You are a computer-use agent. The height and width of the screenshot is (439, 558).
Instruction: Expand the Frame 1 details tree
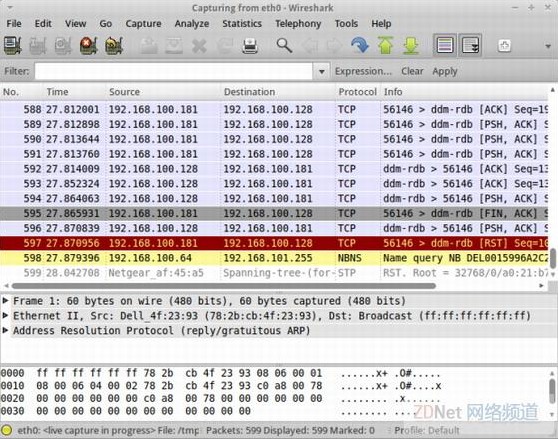click(x=5, y=301)
